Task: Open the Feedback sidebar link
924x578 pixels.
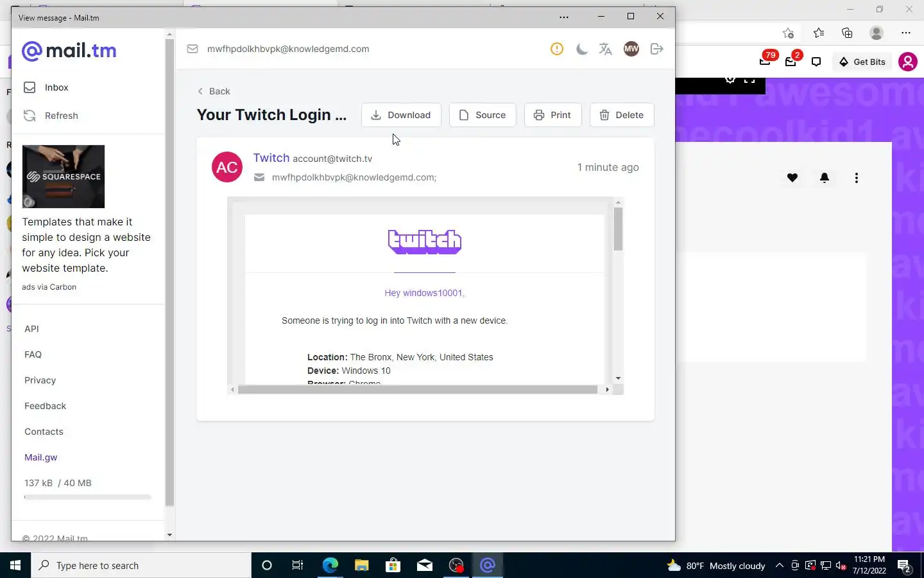Action: click(x=45, y=406)
